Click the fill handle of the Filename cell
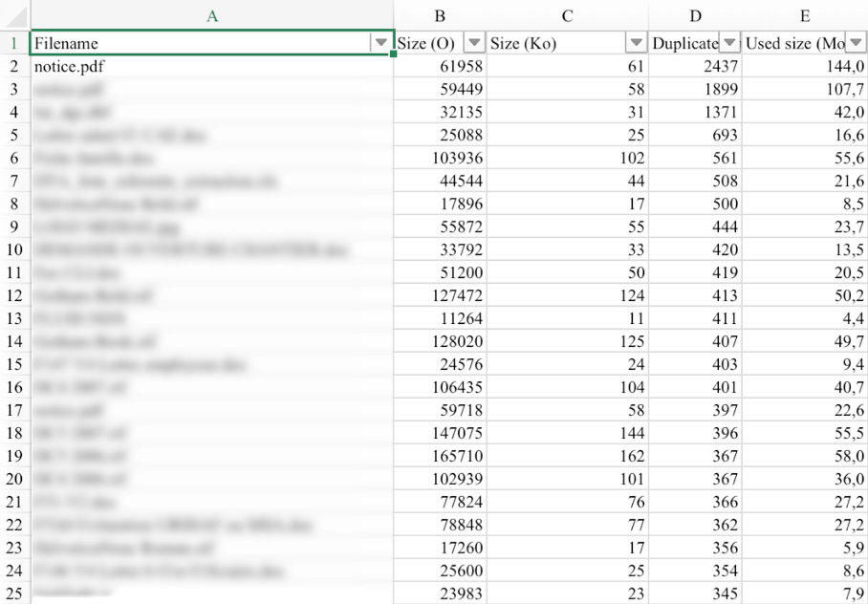The height and width of the screenshot is (604, 868). (x=394, y=54)
